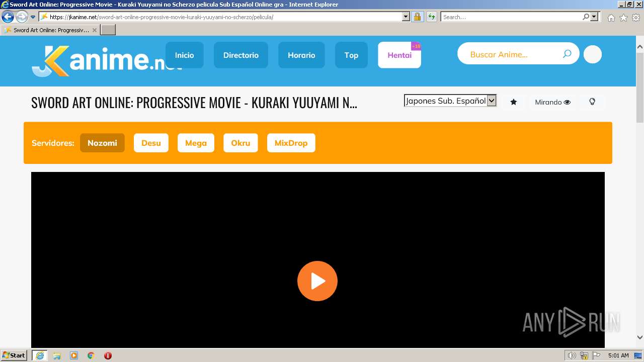Click the volume speaker tray icon
Screen dimensions: 644x362
(572, 355)
